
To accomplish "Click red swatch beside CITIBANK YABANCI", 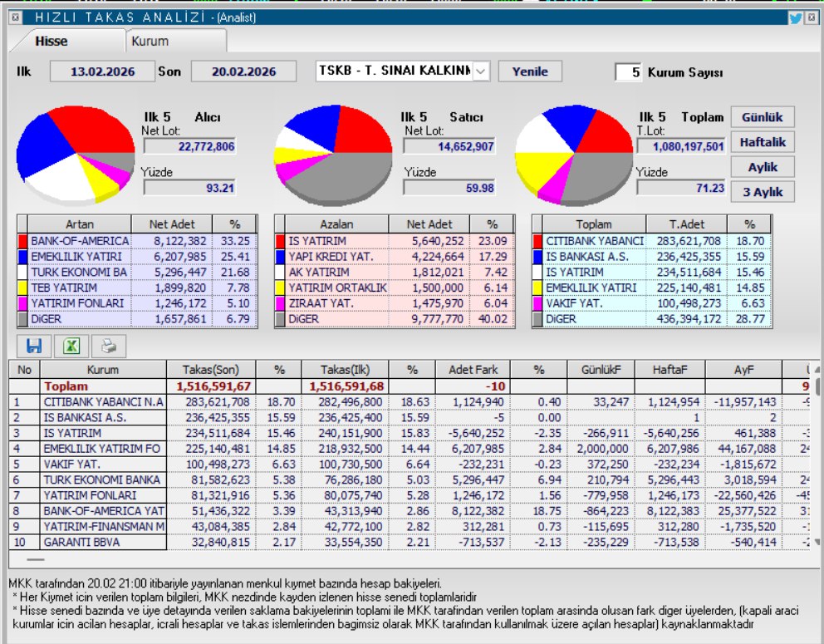I will click(537, 241).
